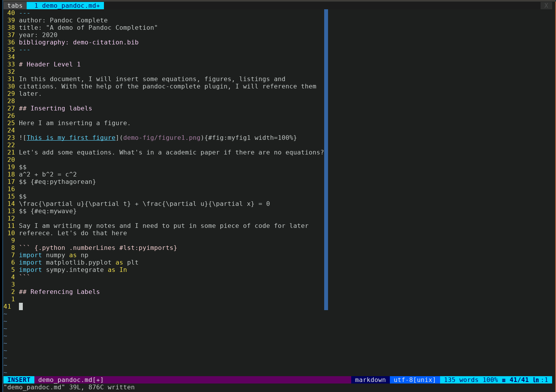Click the tabs label in tabline
This screenshot has height=392, width=556.
tap(15, 5)
